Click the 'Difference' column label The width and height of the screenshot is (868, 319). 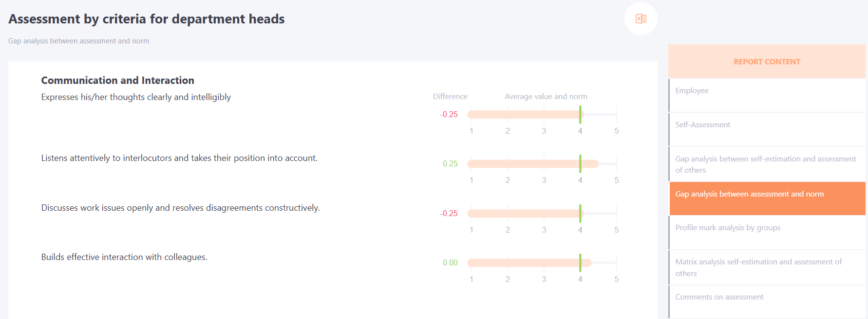[x=450, y=97]
